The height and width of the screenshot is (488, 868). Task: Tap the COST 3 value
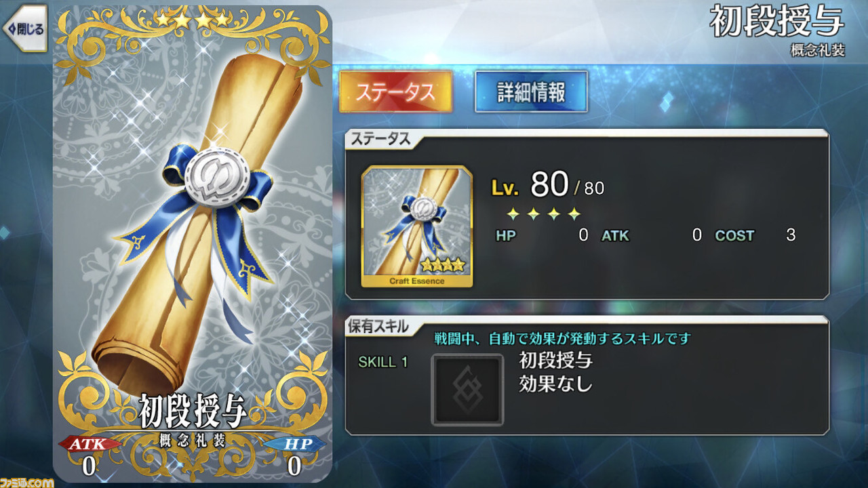tap(755, 236)
